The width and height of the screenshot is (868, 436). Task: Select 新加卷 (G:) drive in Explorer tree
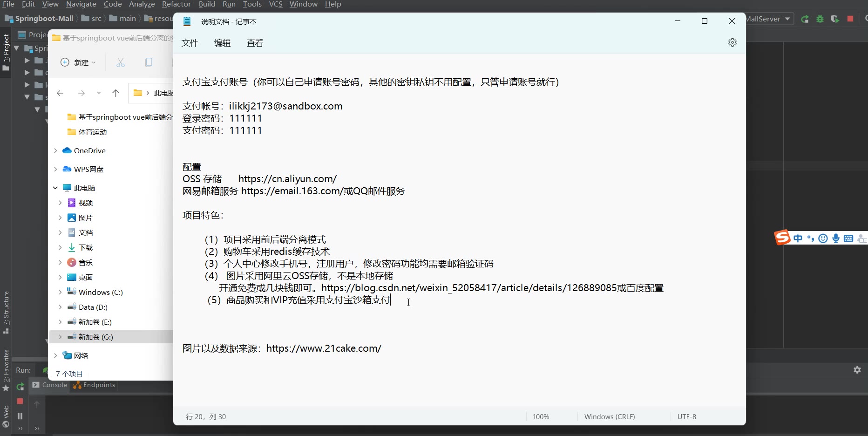click(111, 337)
